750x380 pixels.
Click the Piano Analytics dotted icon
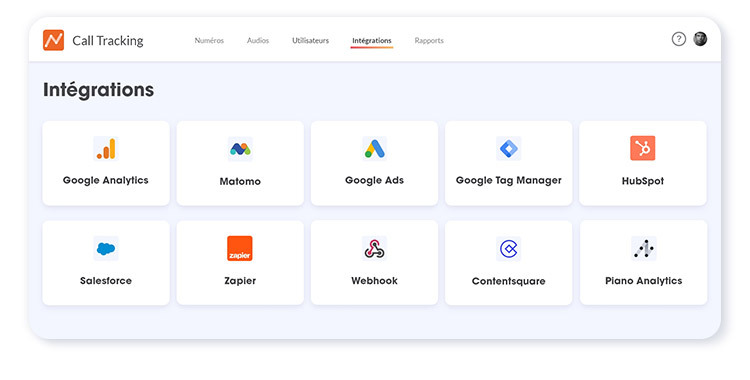[x=644, y=248]
